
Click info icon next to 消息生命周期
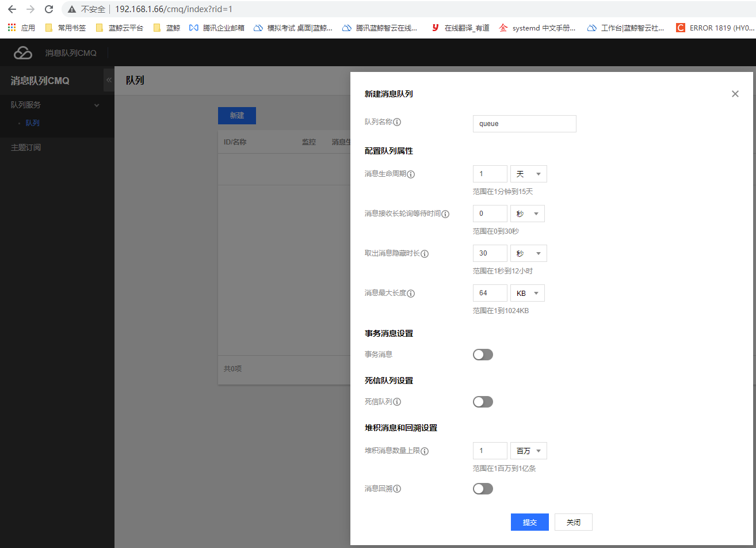click(411, 174)
